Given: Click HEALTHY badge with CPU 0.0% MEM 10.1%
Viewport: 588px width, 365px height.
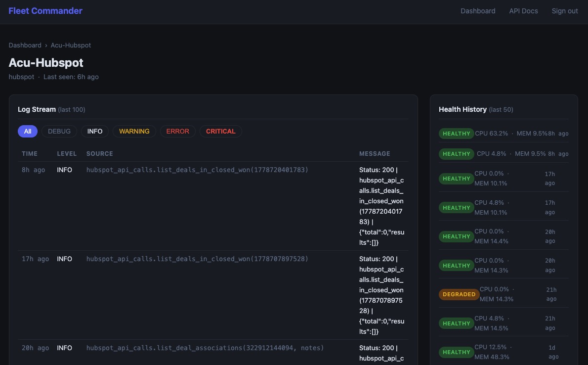Looking at the screenshot, I should (x=457, y=179).
